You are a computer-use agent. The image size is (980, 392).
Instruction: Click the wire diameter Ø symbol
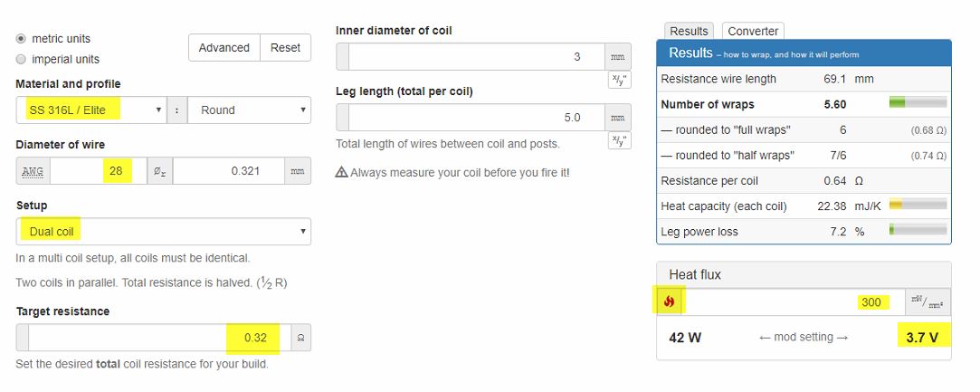pos(157,171)
